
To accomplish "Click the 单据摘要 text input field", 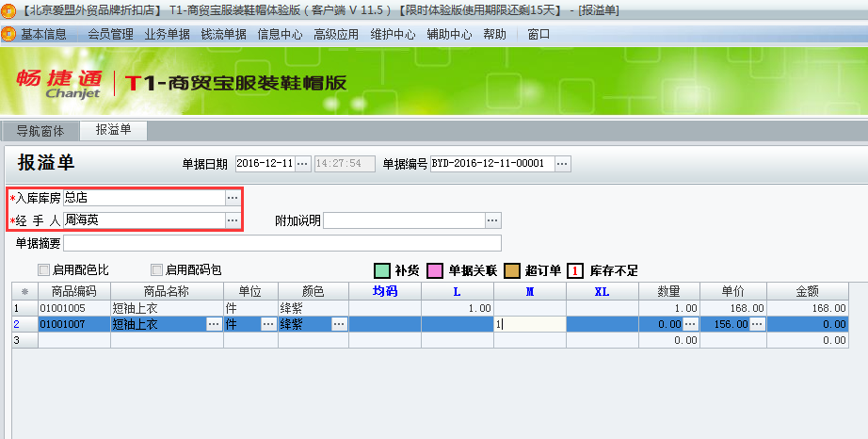I will 377,243.
